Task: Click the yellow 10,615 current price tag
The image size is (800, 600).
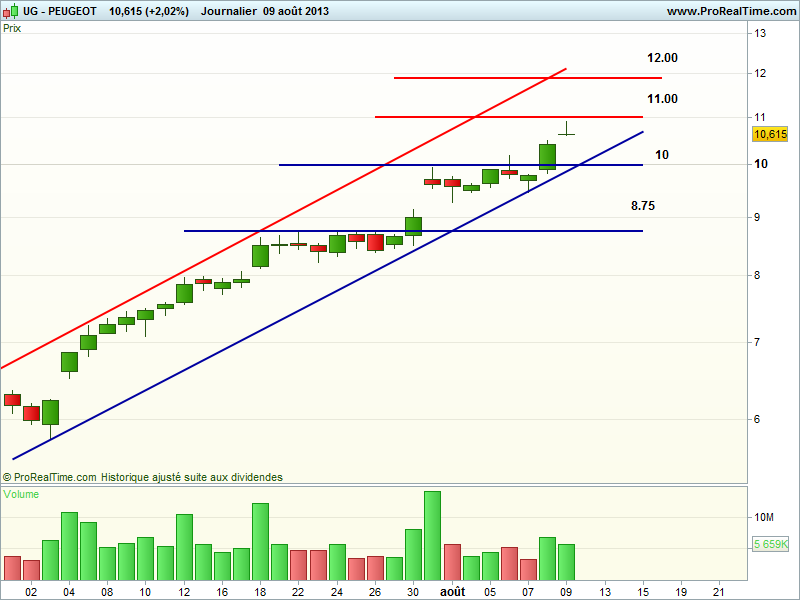Action: pyautogui.click(x=770, y=134)
